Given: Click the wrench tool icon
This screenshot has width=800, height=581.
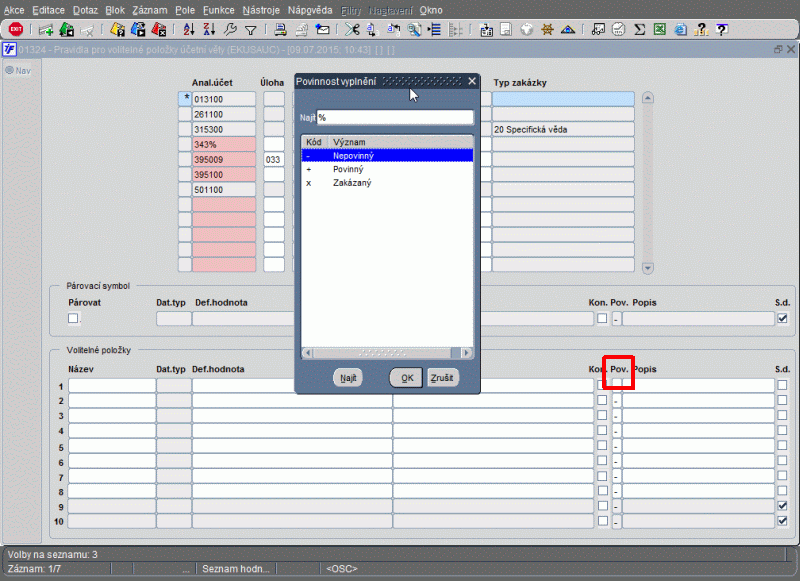Looking at the screenshot, I should click(x=230, y=30).
